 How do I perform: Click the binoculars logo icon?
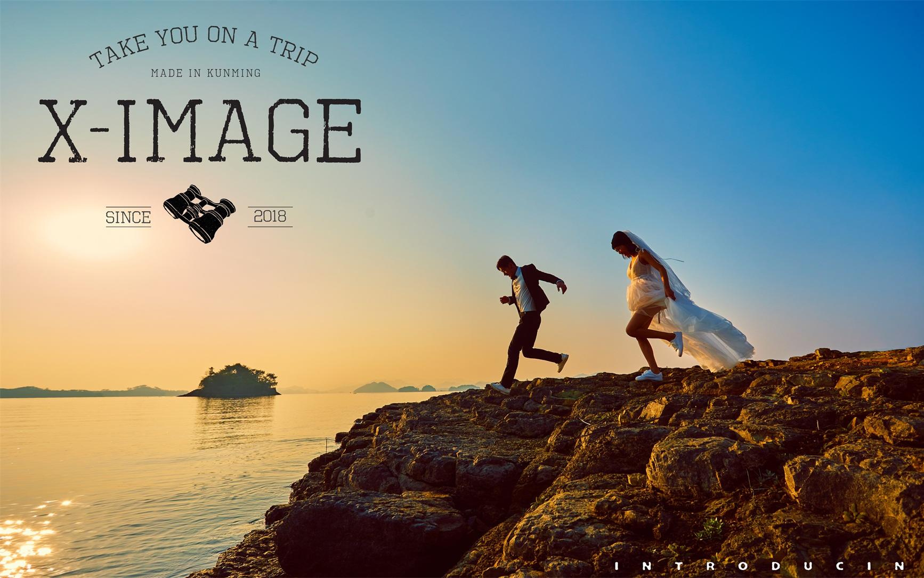[x=199, y=214]
